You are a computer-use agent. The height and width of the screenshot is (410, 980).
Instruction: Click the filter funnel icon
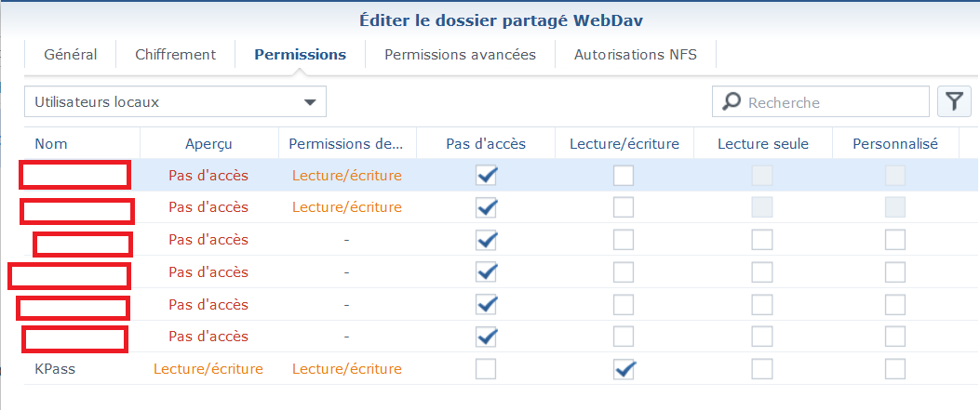tap(954, 102)
